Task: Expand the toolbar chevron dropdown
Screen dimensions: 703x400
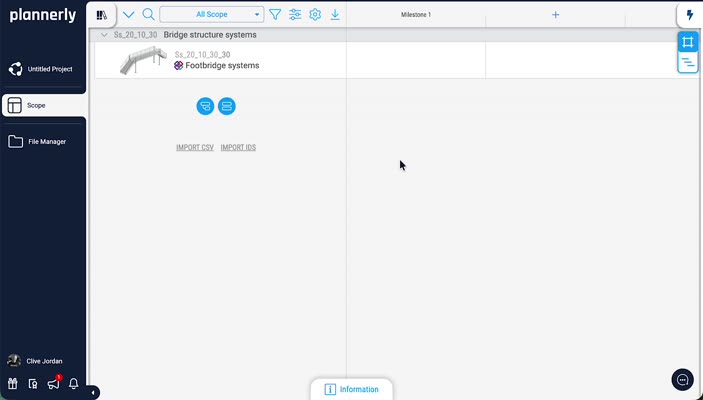Action: [129, 14]
